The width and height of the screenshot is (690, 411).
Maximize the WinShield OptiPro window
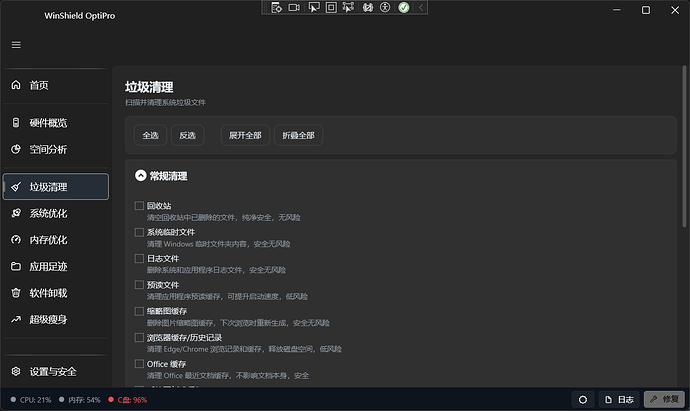(646, 10)
